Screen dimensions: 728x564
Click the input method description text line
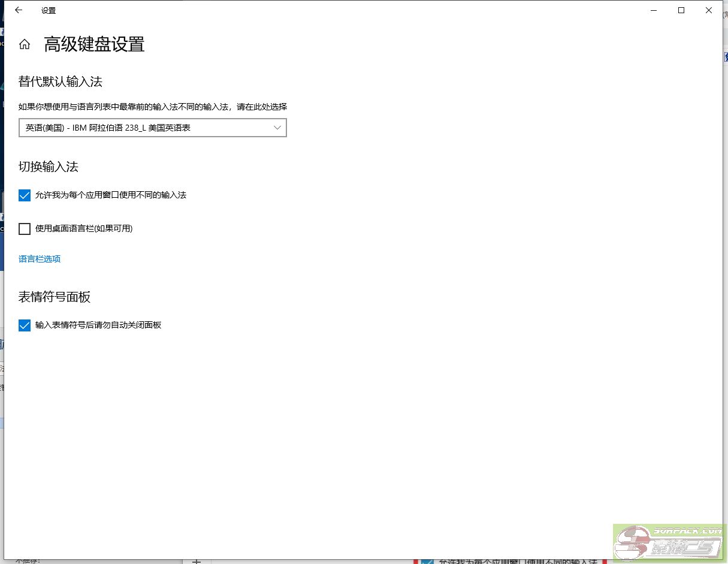(153, 107)
